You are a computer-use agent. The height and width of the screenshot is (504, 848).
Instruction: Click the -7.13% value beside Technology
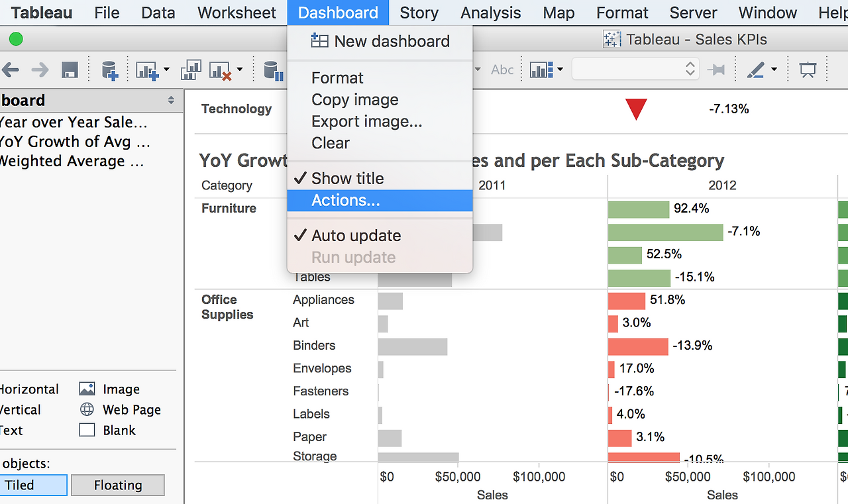[x=729, y=109]
